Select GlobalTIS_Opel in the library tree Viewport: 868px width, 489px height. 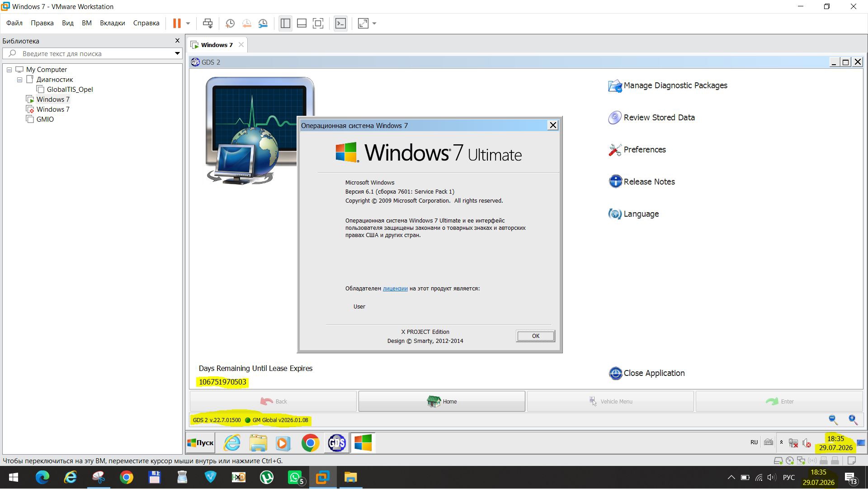70,90
